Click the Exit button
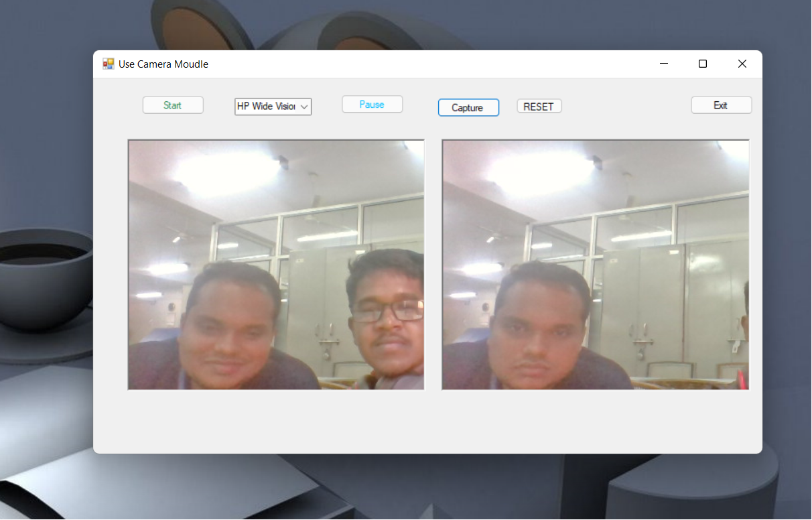The image size is (812, 520). pos(721,105)
